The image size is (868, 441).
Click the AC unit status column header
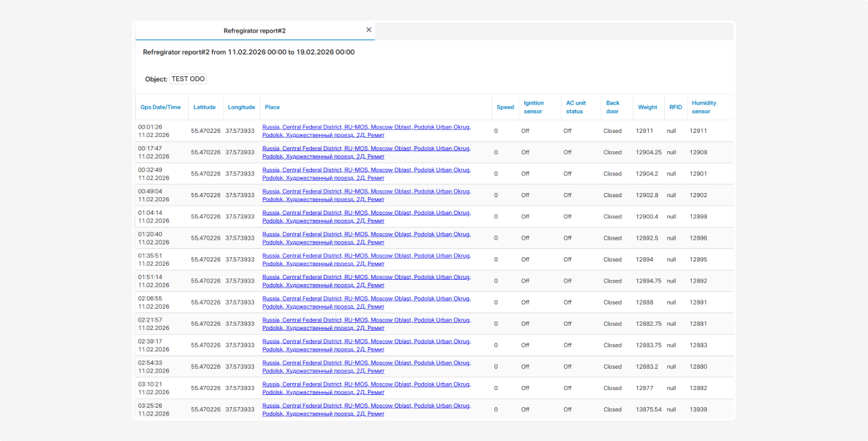coord(576,107)
